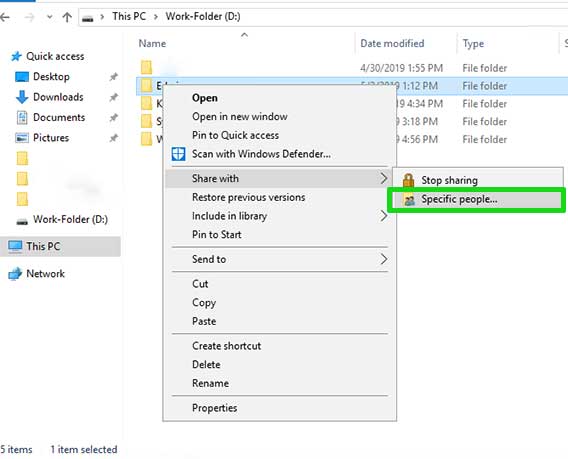This screenshot has width=568, height=459.
Task: Select 'Work-Folder (D:)' breadcrumb
Action: click(203, 16)
